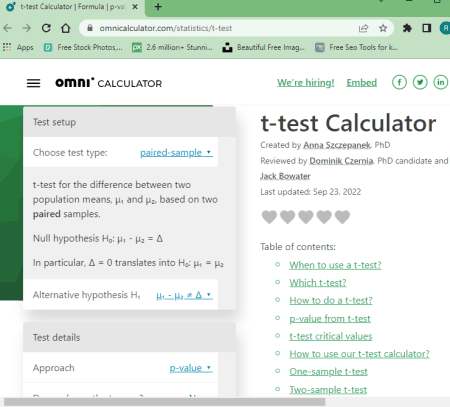Image resolution: width=450 pixels, height=407 pixels.
Task: Open the We're hiring! link
Action: (x=306, y=83)
